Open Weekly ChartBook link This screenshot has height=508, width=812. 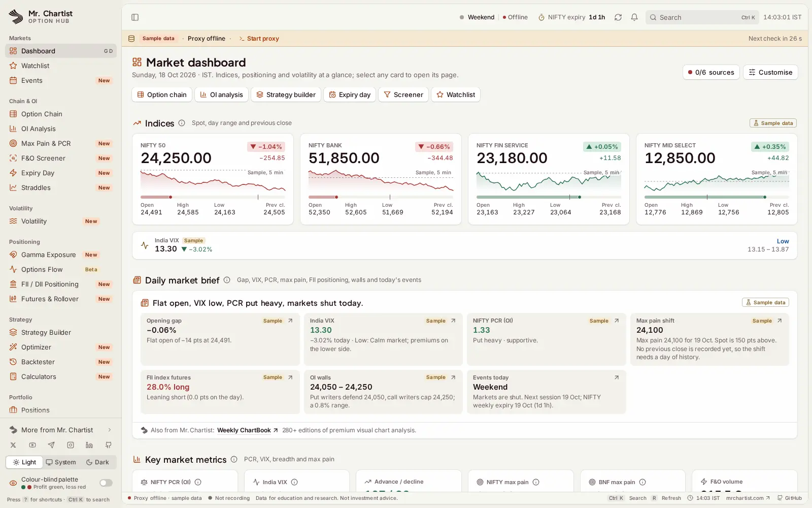coord(247,430)
